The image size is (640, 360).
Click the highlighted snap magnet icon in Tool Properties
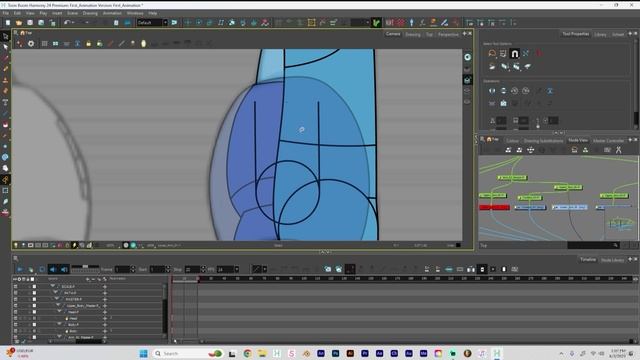pyautogui.click(x=515, y=53)
